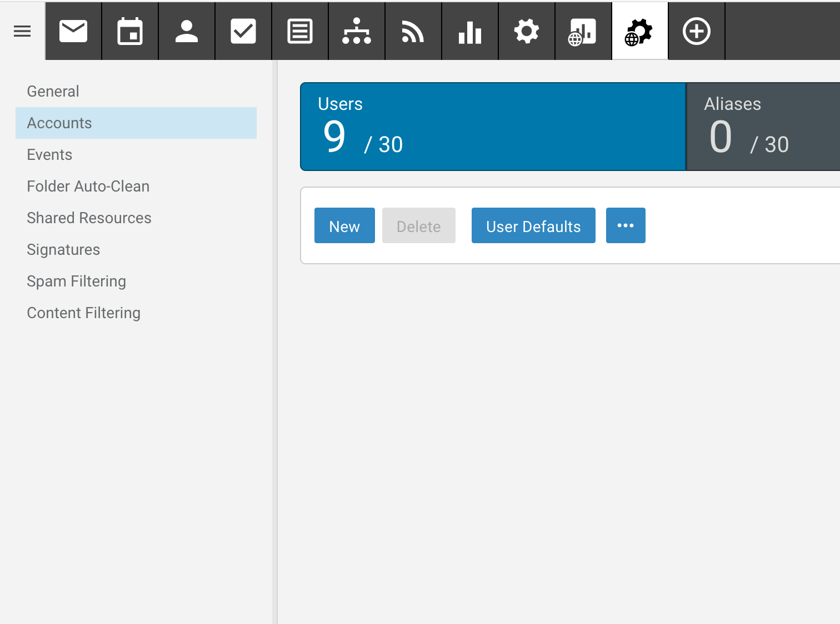Switch to the Aliases tab card
This screenshot has height=624, width=840.
pos(763,127)
